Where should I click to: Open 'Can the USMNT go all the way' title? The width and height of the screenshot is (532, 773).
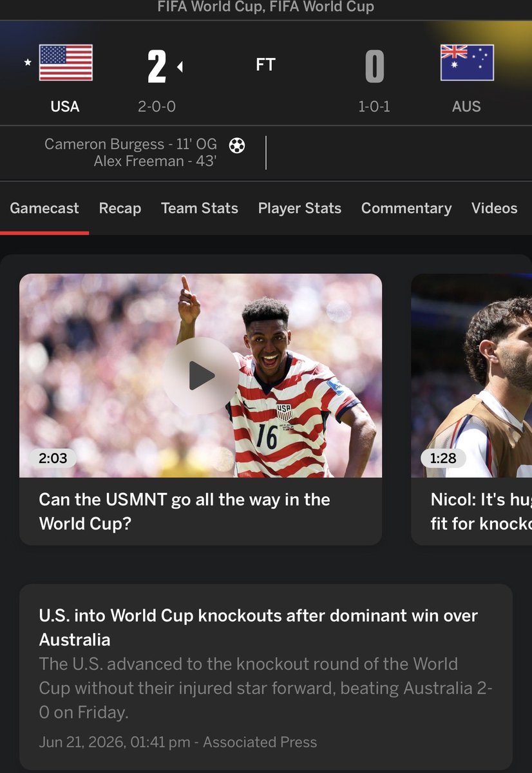[x=185, y=511]
